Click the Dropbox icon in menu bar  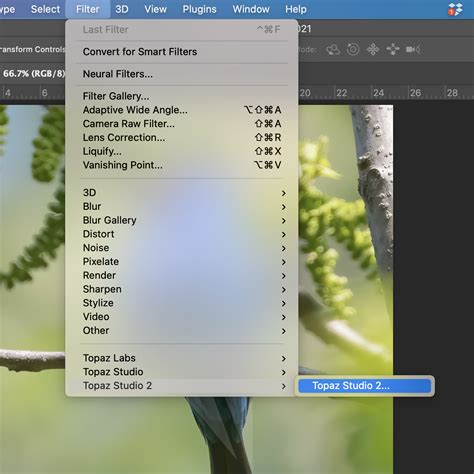pos(455,9)
